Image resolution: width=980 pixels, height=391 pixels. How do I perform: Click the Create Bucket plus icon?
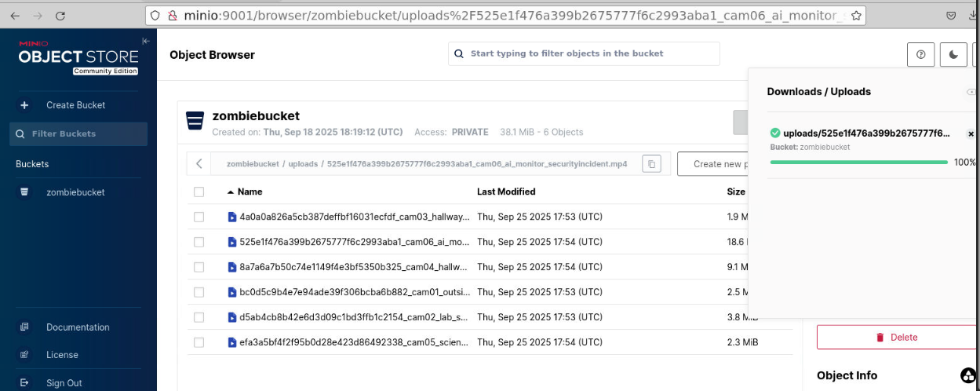pyautogui.click(x=24, y=105)
